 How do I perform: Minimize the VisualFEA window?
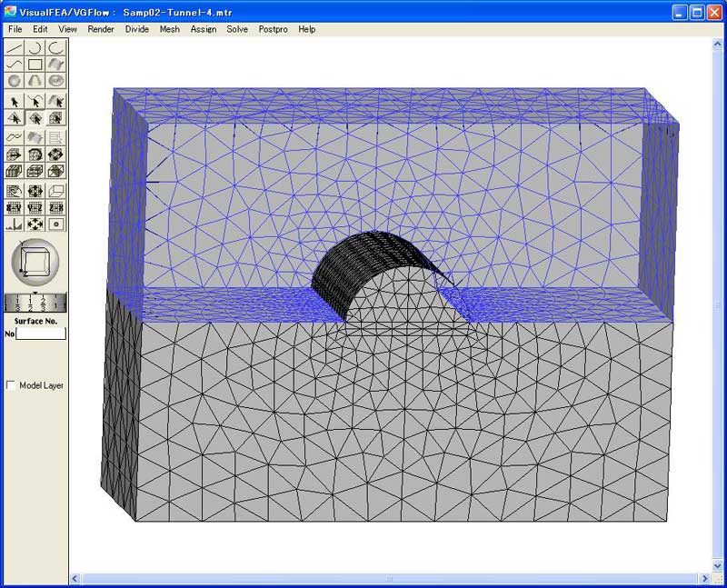pyautogui.click(x=680, y=13)
